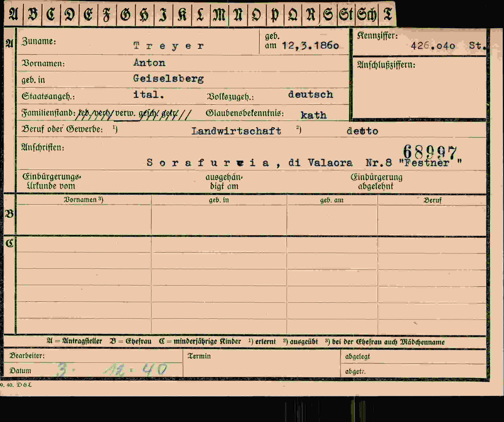Select the Fraktur P index tab
Viewport: 504px width, 422px height.
point(275,14)
